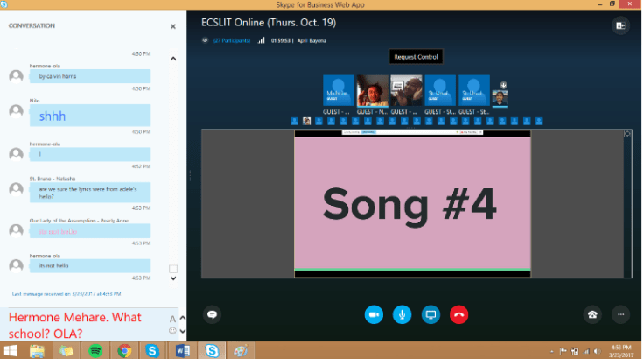This screenshot has width=644, height=359.
Task: Mute the microphone
Action: pos(402,314)
